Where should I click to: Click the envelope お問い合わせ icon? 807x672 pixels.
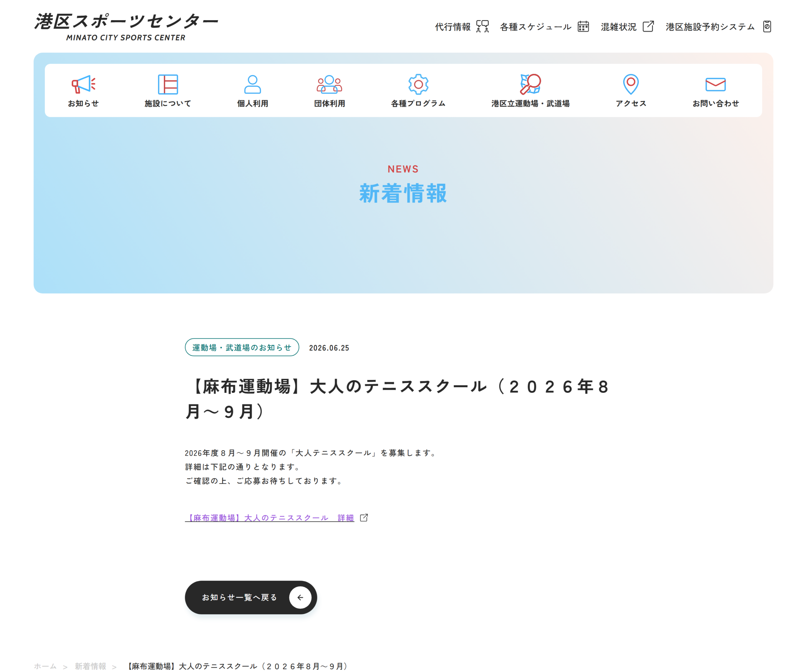716,84
